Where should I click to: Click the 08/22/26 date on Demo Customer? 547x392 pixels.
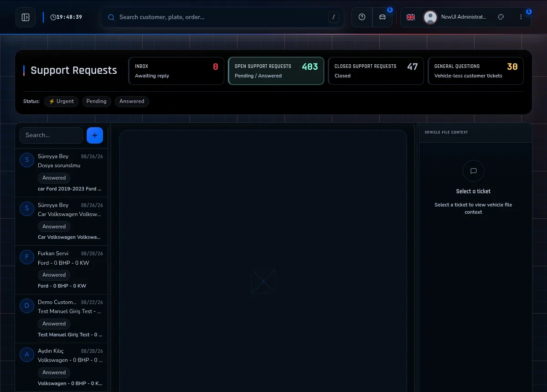92,302
